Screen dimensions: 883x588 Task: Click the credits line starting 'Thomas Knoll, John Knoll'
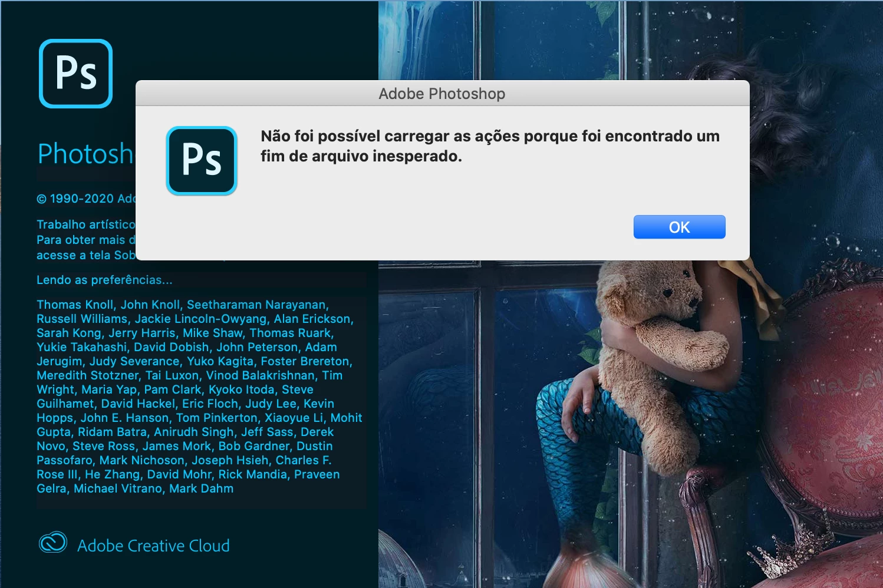click(183, 305)
